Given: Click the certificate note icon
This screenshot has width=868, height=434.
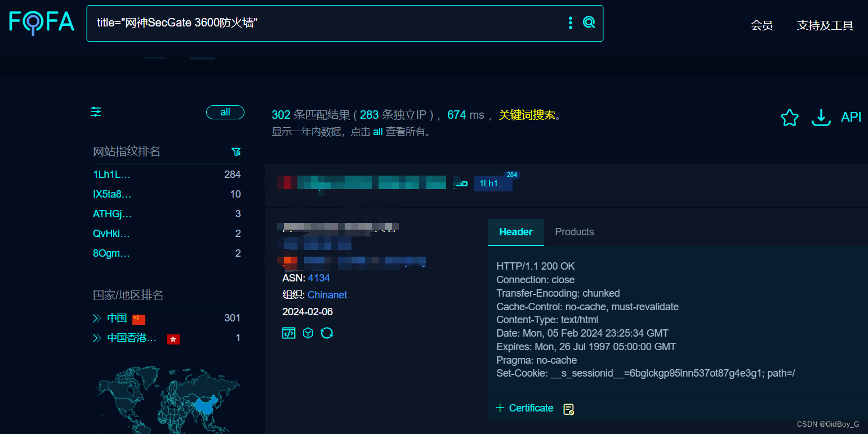Looking at the screenshot, I should click(568, 409).
